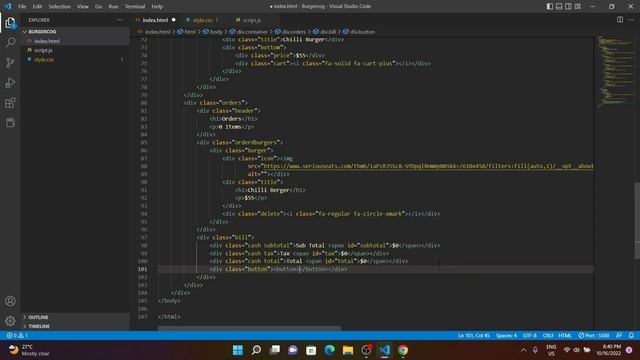Open the Spaces: 4 indentation selector
Viewport: 640px width, 360px height.
pyautogui.click(x=506, y=336)
